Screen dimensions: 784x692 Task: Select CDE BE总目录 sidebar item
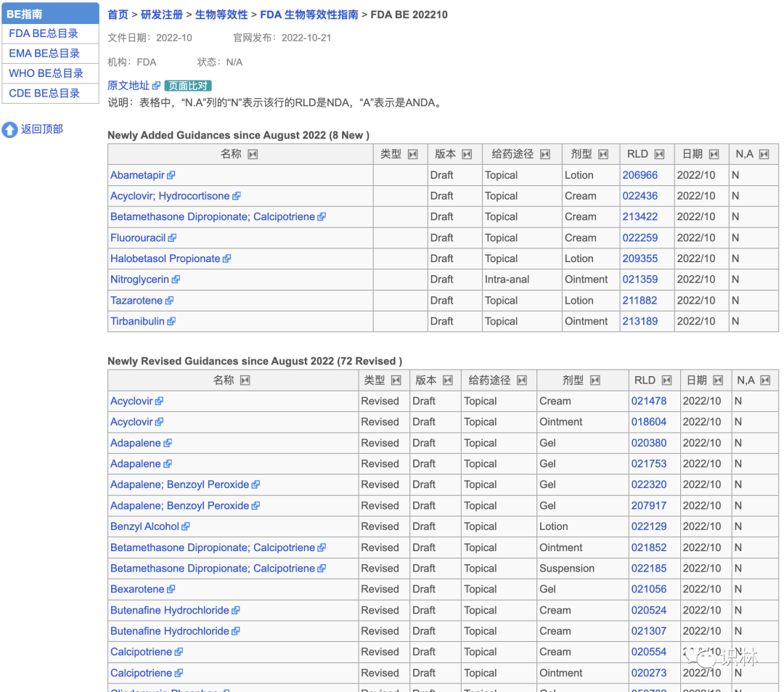pos(44,94)
